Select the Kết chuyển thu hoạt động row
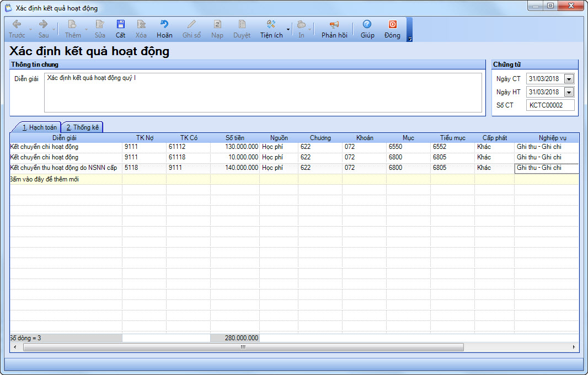This screenshot has height=375, width=588. pos(294,168)
